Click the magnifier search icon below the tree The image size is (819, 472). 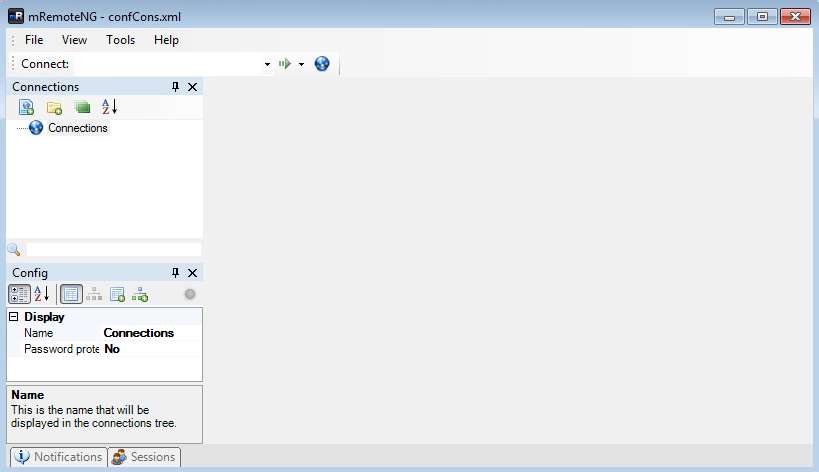14,250
